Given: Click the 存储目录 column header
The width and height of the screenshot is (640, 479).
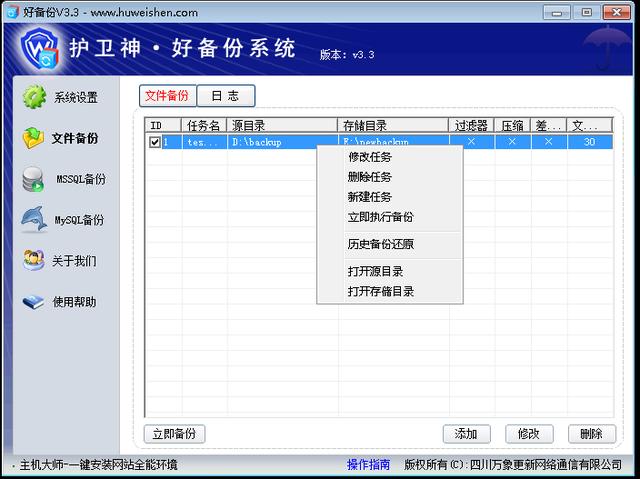Looking at the screenshot, I should 393,125.
